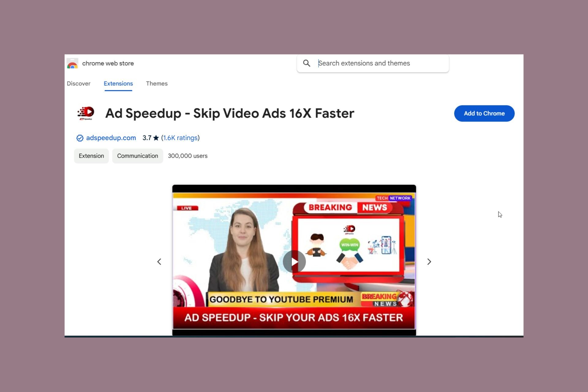The height and width of the screenshot is (392, 588).
Task: Click the Communication category tag
Action: pos(138,156)
